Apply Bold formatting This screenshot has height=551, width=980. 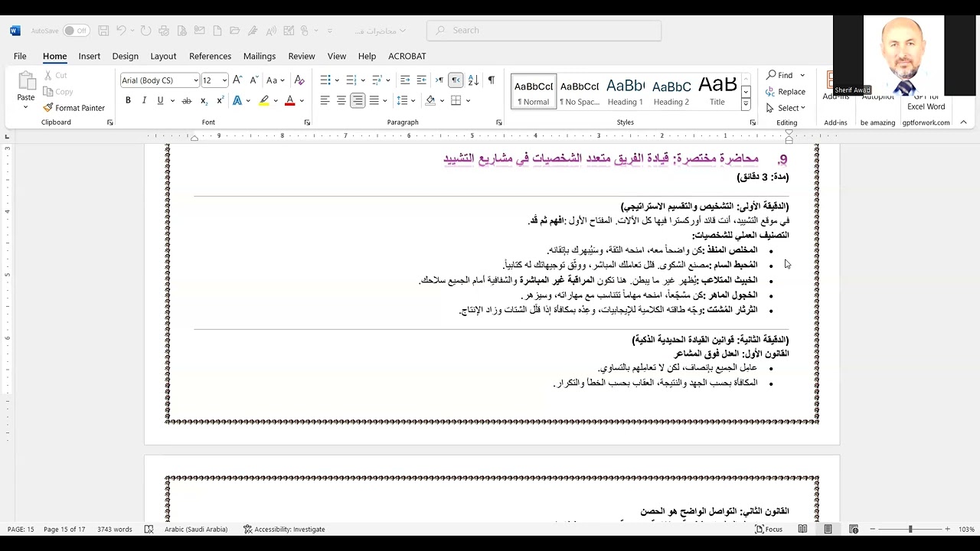128,100
